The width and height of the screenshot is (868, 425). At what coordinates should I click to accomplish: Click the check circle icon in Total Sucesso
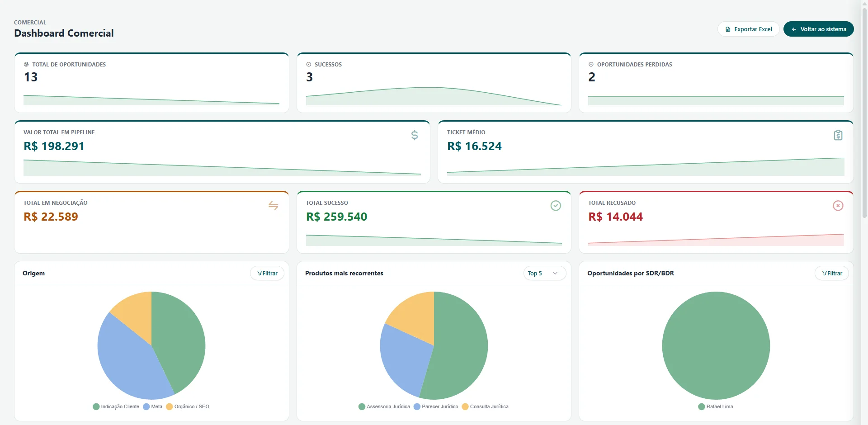(x=556, y=206)
